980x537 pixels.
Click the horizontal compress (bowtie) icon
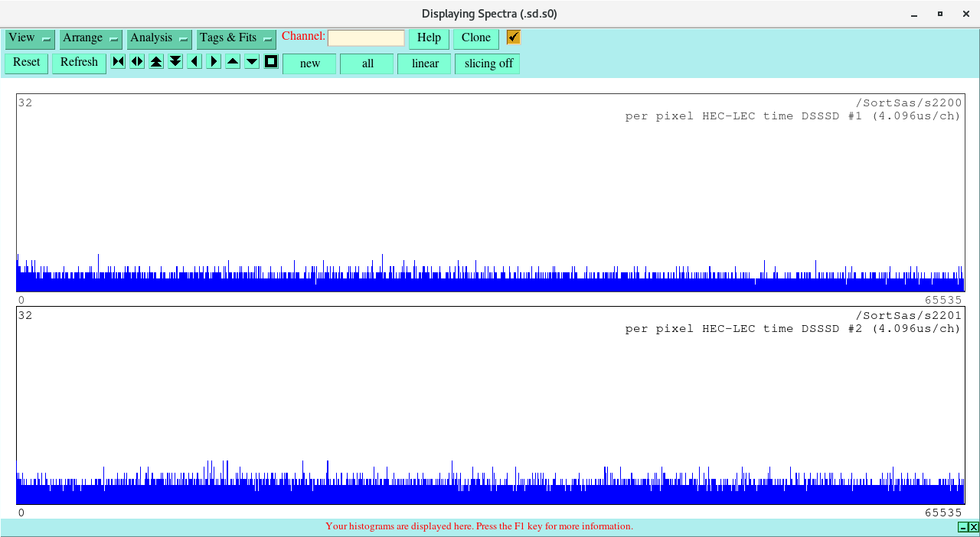point(118,62)
